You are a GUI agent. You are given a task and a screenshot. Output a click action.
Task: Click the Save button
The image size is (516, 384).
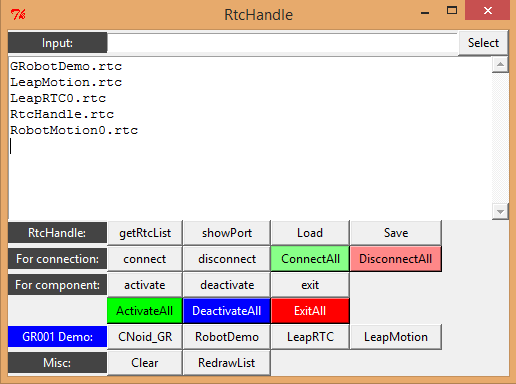396,233
